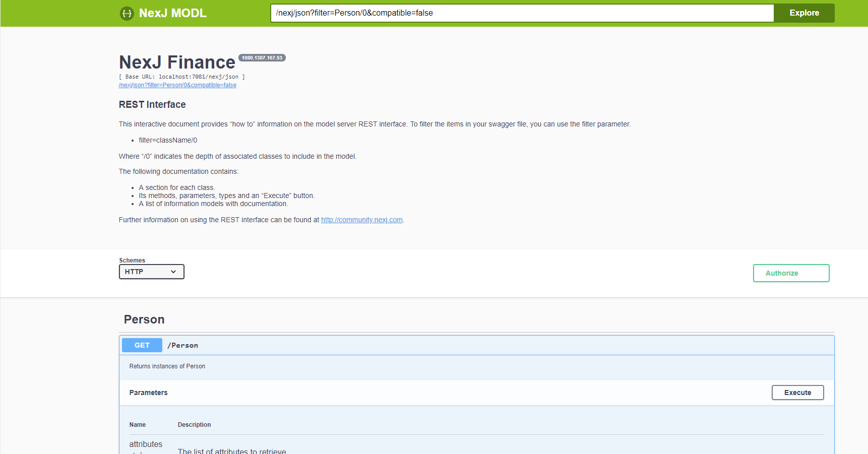This screenshot has width=868, height=454.
Task: Click the Parameters section header
Action: (148, 393)
